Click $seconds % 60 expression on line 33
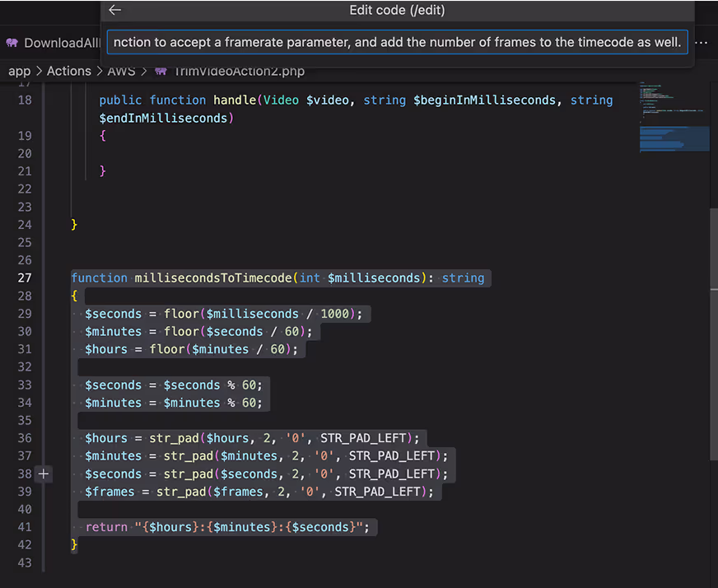This screenshot has width=718, height=588. (210, 385)
